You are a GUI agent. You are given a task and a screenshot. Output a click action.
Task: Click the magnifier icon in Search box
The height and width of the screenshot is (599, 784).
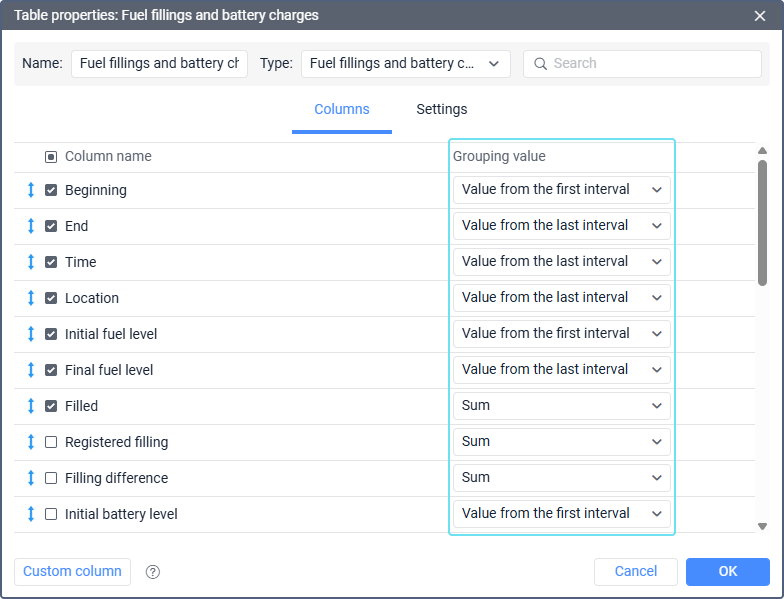coord(540,64)
